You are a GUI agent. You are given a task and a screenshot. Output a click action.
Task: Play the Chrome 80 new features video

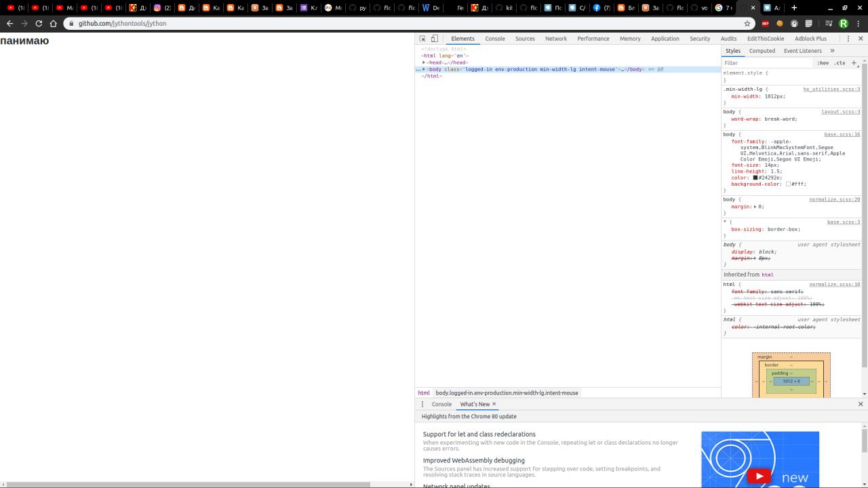tap(759, 476)
